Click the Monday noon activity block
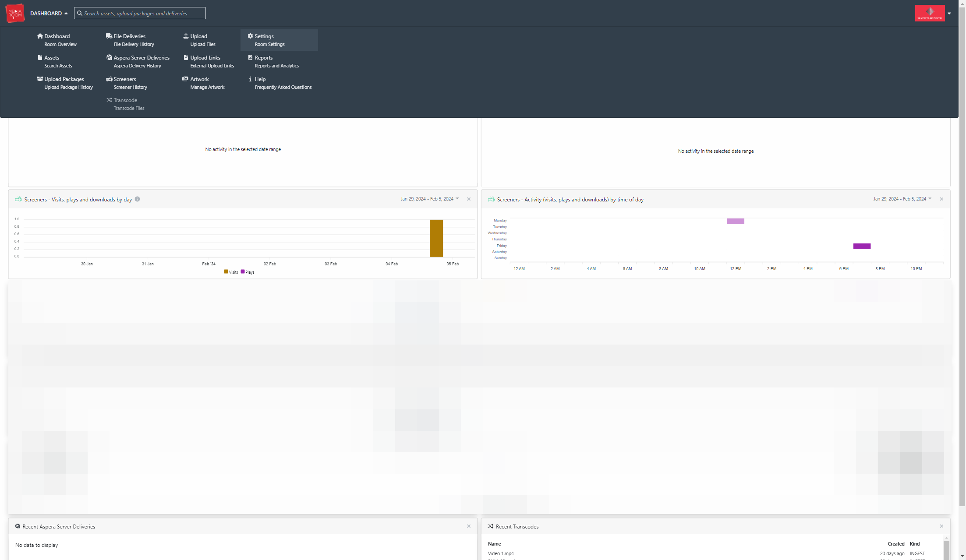This screenshot has width=966, height=560. point(736,221)
